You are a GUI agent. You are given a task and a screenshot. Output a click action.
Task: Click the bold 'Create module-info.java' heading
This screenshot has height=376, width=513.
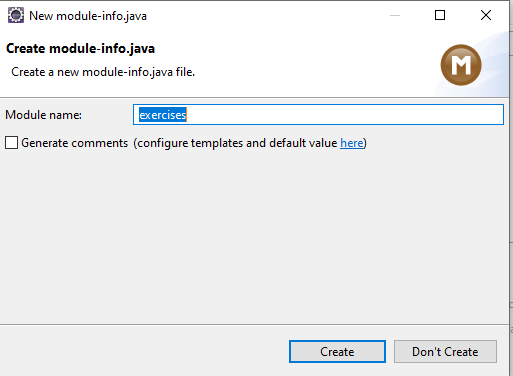point(80,49)
